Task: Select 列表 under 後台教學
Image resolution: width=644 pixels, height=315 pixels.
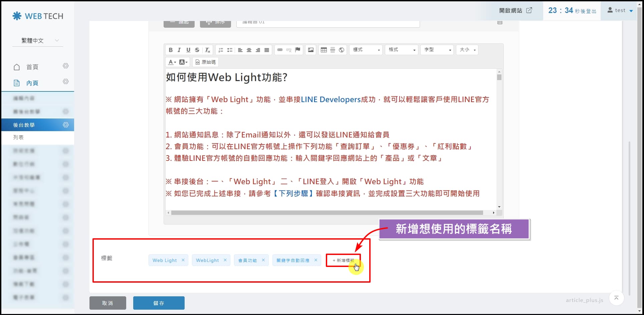Action: (x=19, y=137)
